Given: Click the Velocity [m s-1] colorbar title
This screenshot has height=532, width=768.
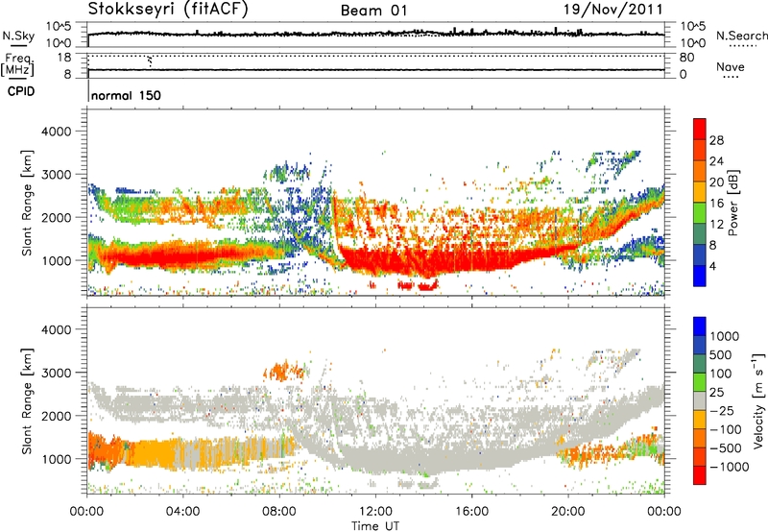Looking at the screenshot, I should 758,400.
